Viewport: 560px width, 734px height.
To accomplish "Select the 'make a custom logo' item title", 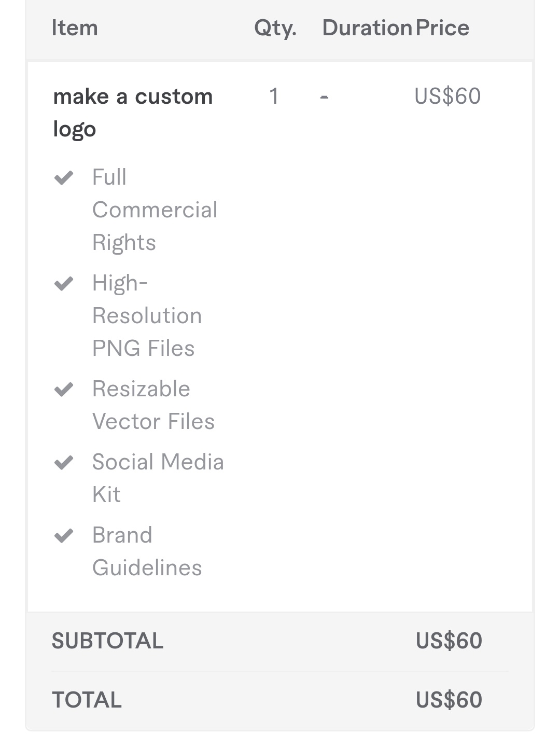I will (x=133, y=113).
